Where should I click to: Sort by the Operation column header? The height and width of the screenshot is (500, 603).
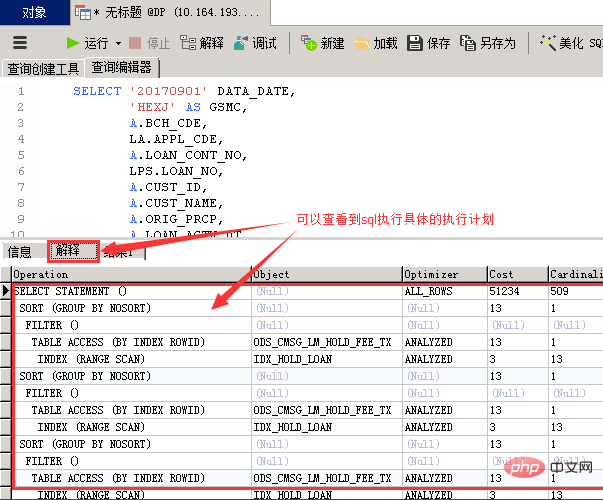click(131, 274)
